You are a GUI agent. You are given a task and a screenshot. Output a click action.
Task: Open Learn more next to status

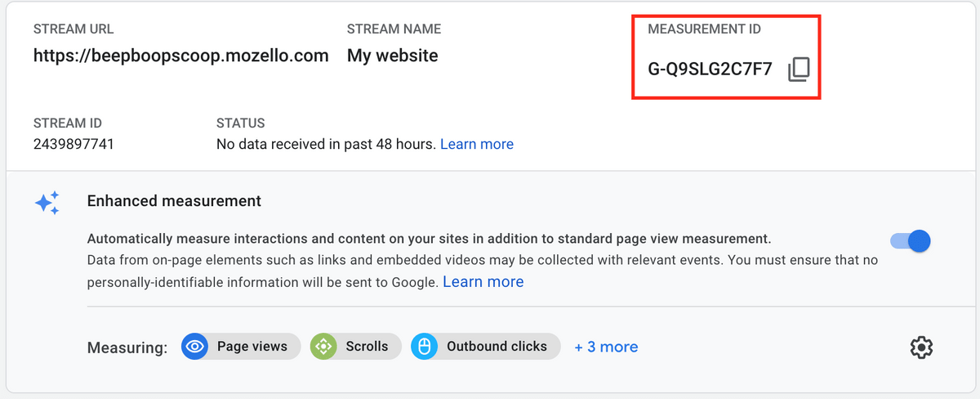pyautogui.click(x=477, y=144)
